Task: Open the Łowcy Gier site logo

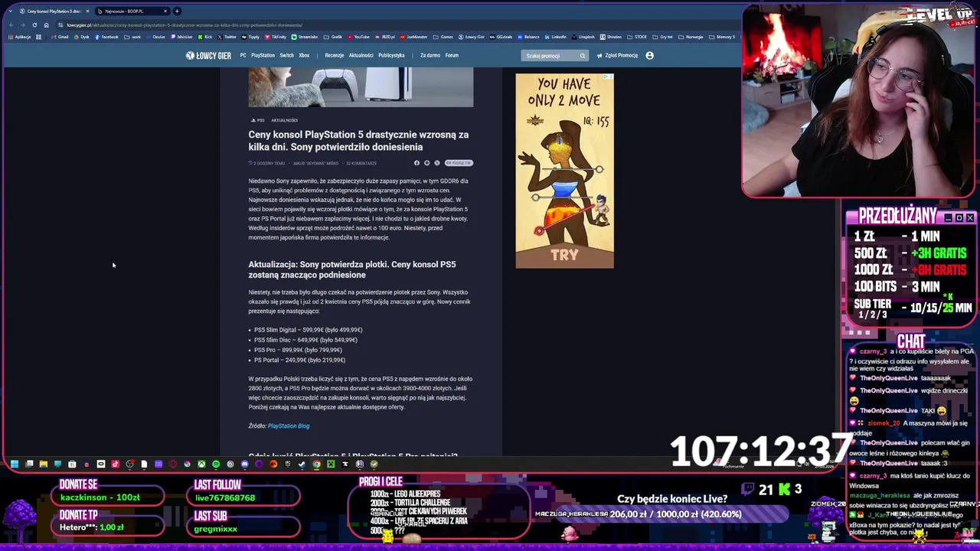Action: click(x=208, y=55)
